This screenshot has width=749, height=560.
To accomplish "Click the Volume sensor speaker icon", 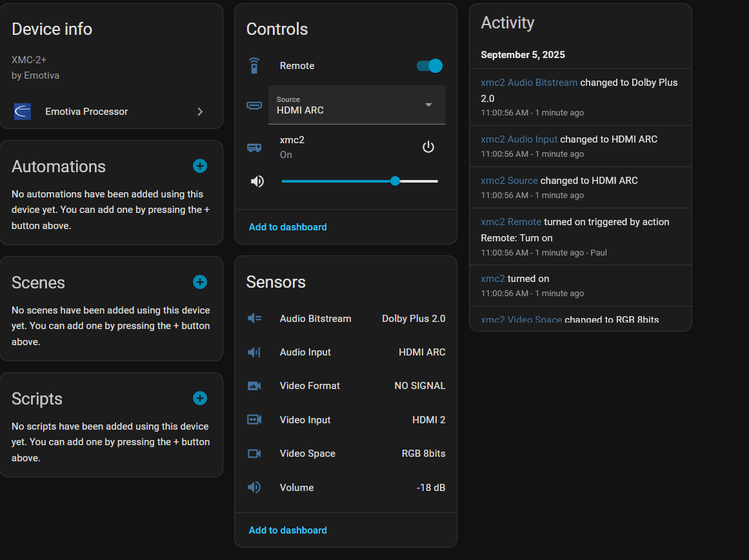I will pyautogui.click(x=254, y=487).
